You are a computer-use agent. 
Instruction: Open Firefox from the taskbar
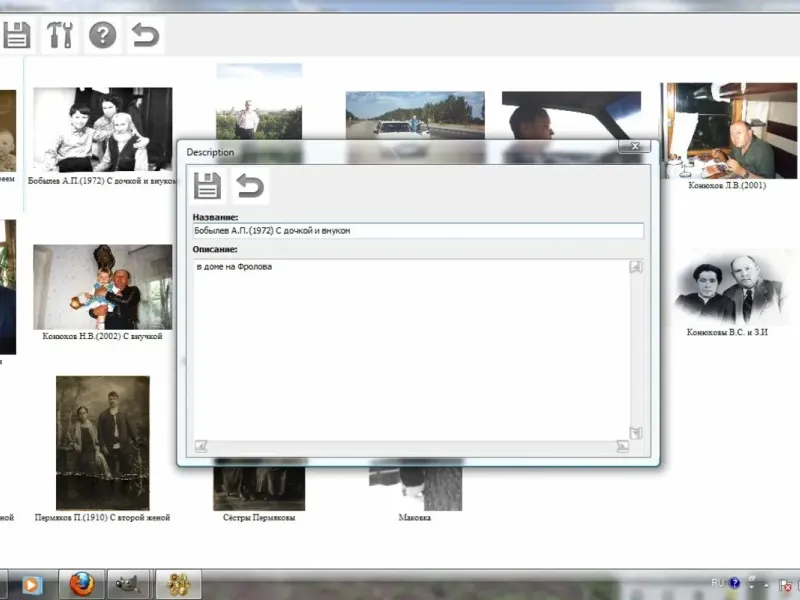82,584
